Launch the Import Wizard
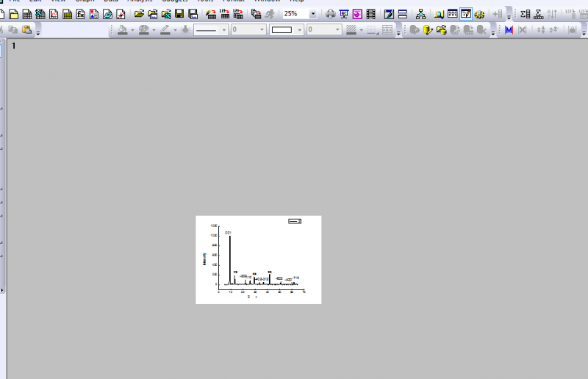Image resolution: width=588 pixels, height=379 pixels. (211, 14)
